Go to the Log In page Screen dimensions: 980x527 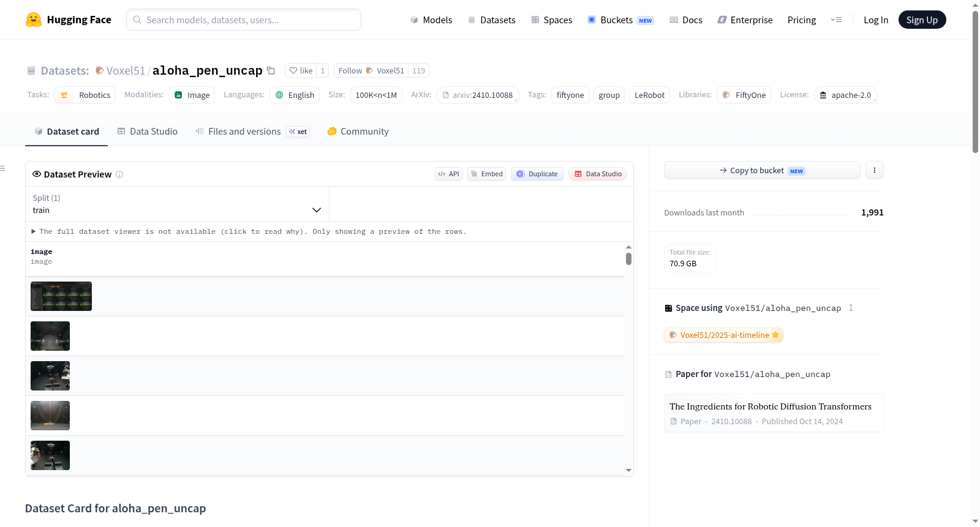click(x=876, y=20)
